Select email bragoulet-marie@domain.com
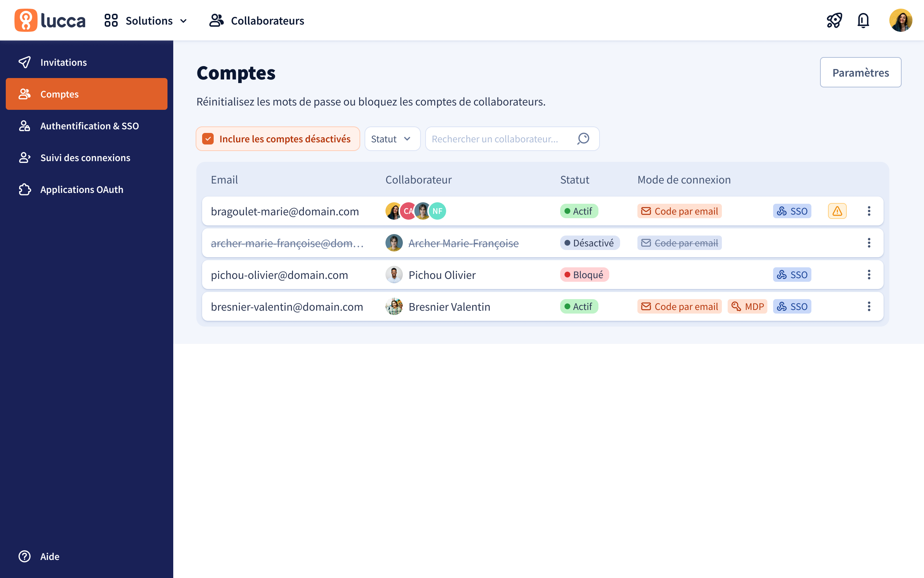Image resolution: width=924 pixels, height=578 pixels. pyautogui.click(x=285, y=211)
